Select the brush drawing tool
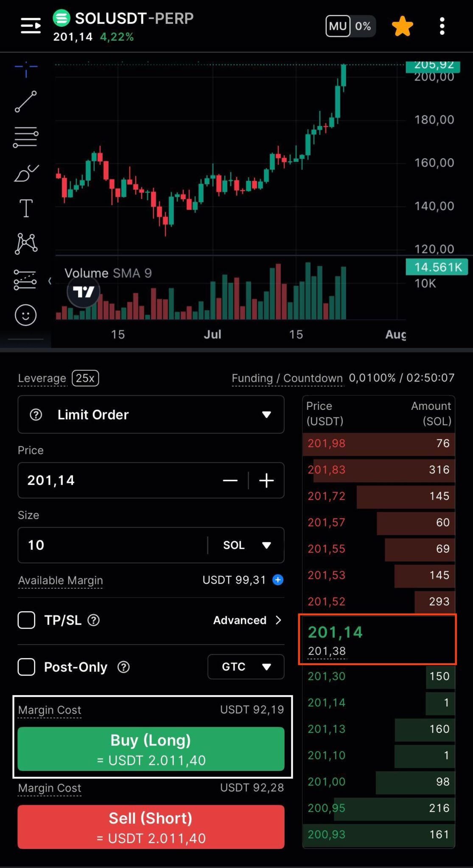Viewport: 473px width, 868px height. click(x=26, y=172)
